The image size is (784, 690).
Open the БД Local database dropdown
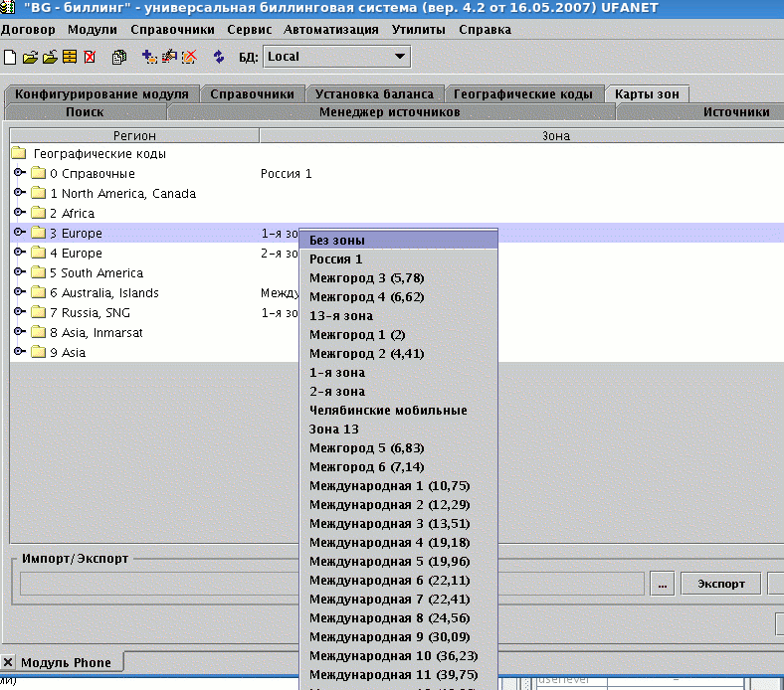point(400,57)
